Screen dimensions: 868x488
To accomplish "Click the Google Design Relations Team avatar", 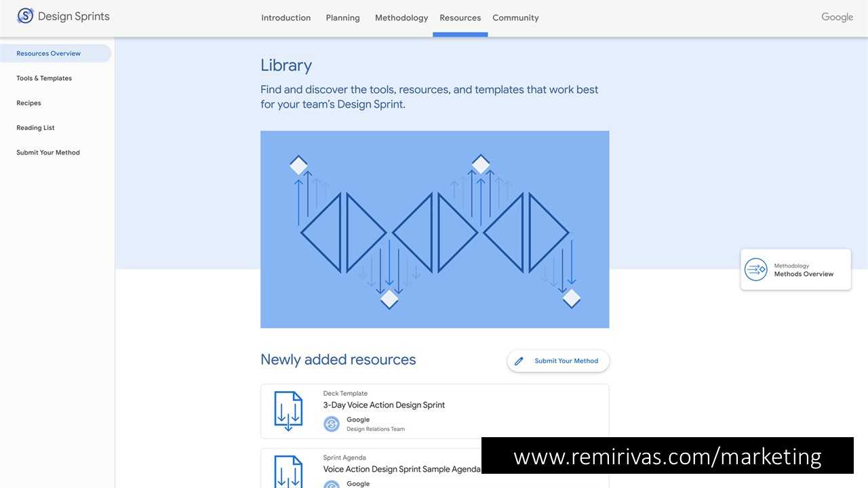I will pyautogui.click(x=332, y=424).
